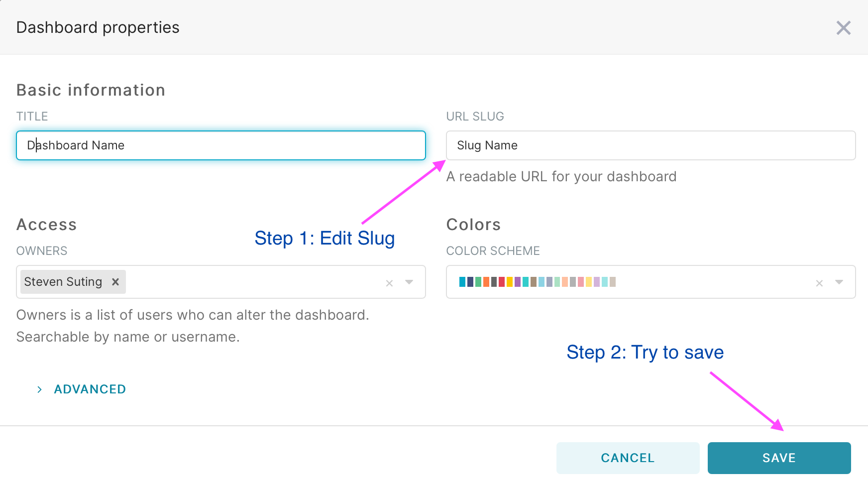Click the Colors section heading
The width and height of the screenshot is (868, 487).
pyautogui.click(x=473, y=225)
